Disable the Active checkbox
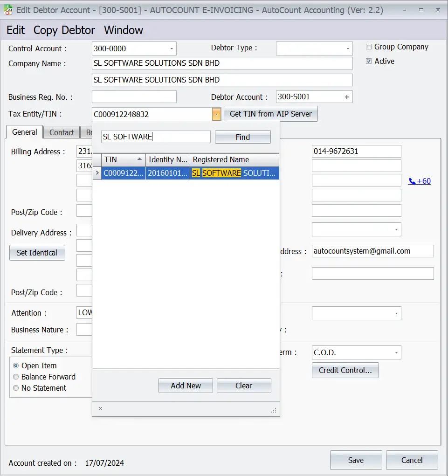 coord(369,61)
